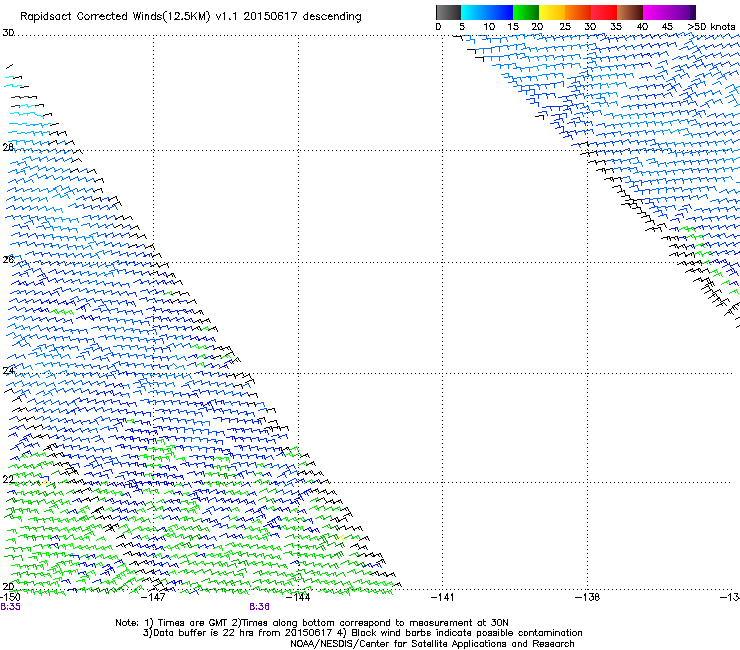Click the '15' legend speed label

[x=513, y=26]
